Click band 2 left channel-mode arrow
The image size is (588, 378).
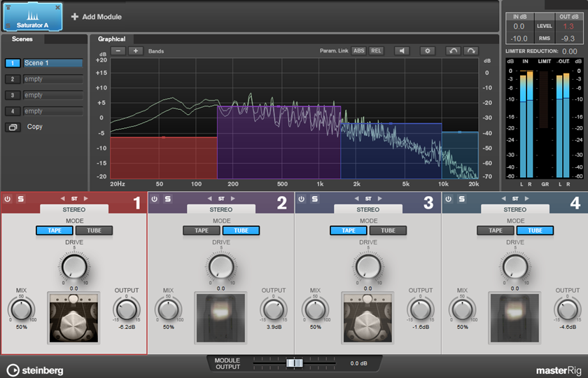[209, 199]
